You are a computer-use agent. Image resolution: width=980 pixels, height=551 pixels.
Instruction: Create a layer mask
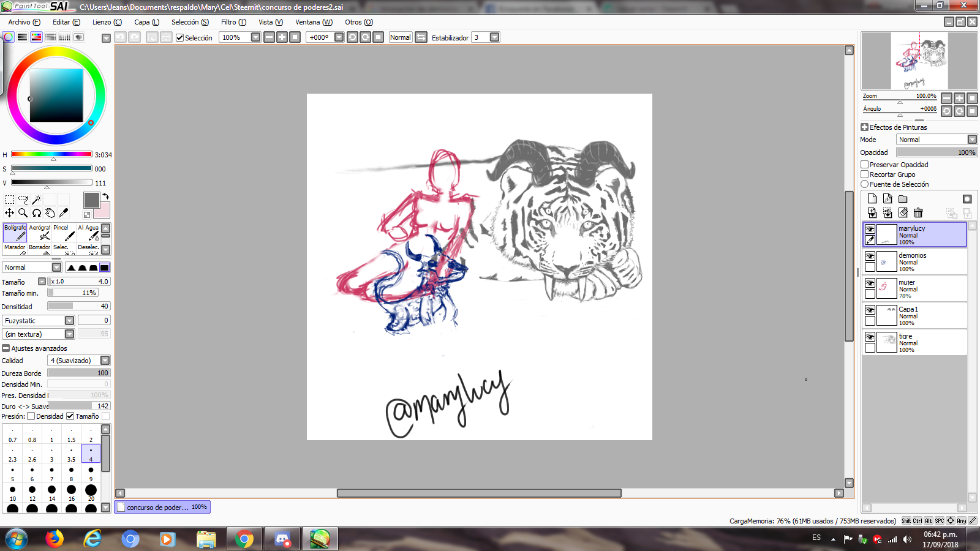(x=967, y=199)
